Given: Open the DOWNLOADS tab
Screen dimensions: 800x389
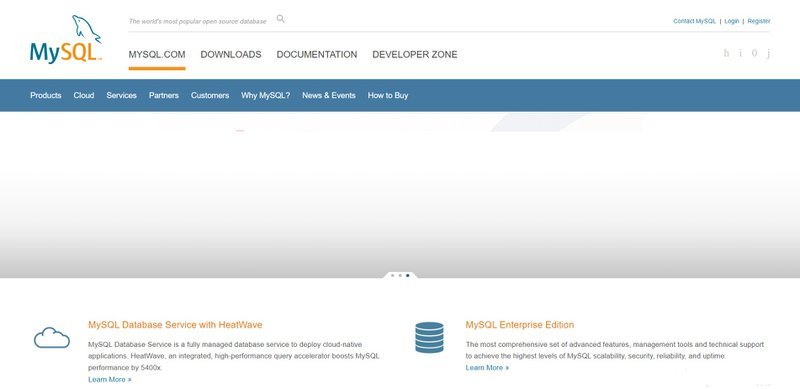Looking at the screenshot, I should coord(231,55).
